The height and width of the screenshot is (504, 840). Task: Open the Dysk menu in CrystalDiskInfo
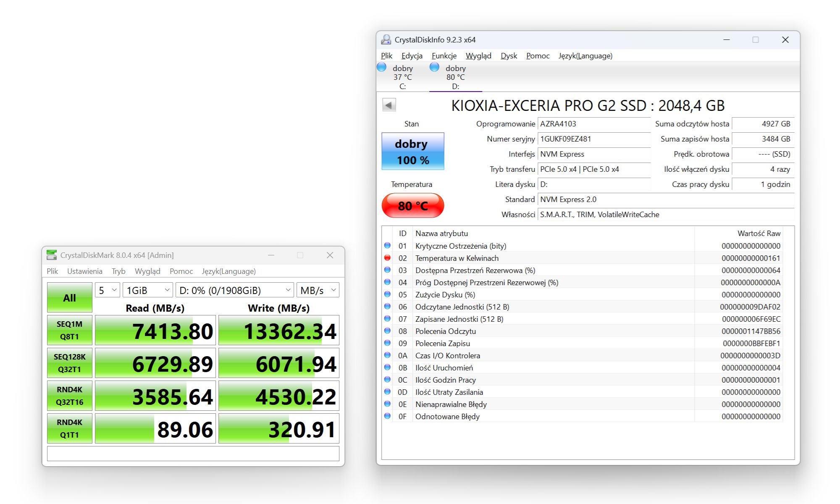[509, 56]
